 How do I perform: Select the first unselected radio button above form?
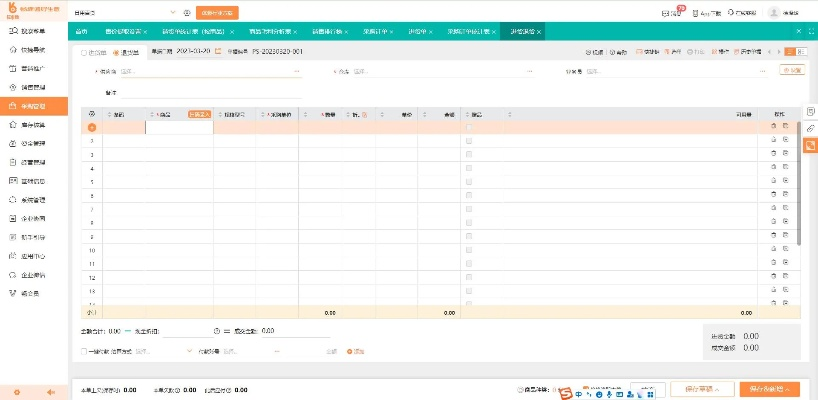(x=83, y=52)
